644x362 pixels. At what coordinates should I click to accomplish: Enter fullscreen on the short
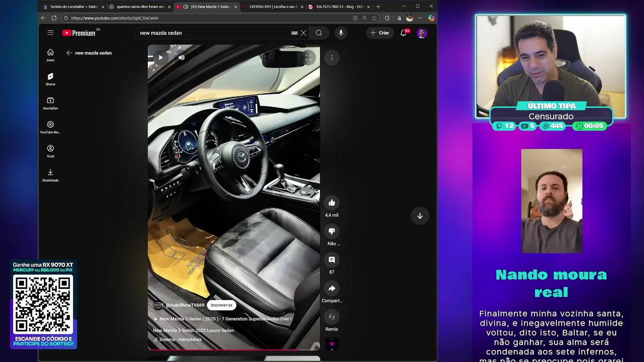point(308,57)
